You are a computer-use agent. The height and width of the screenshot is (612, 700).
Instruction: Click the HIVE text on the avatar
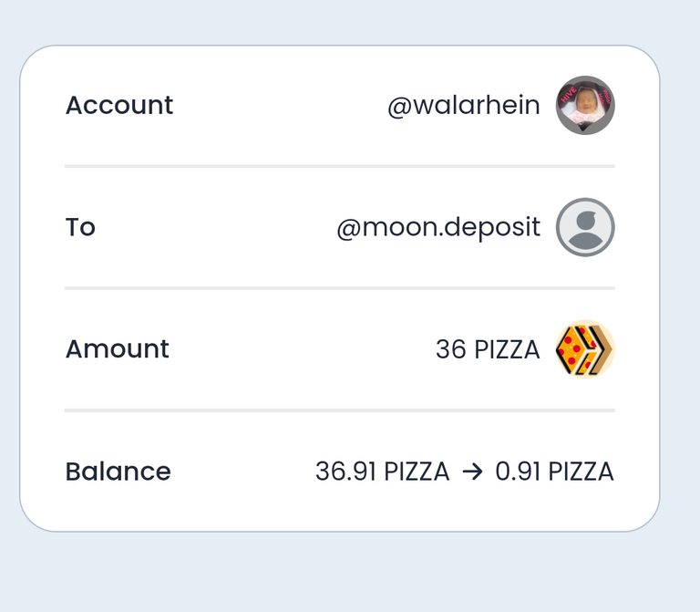569,95
